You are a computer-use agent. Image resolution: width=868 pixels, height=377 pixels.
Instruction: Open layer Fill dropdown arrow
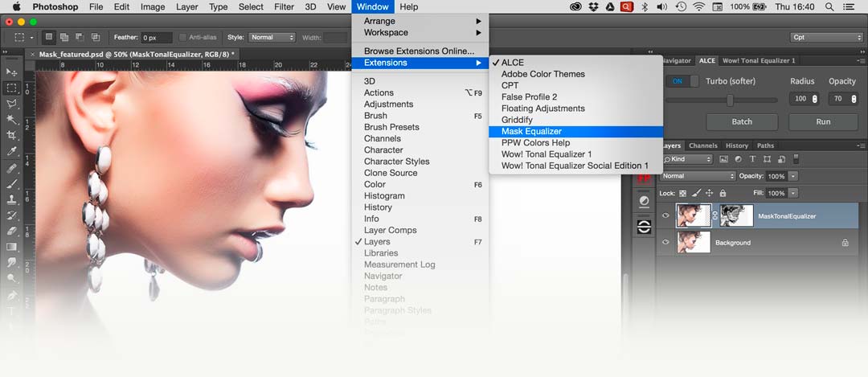coord(794,193)
